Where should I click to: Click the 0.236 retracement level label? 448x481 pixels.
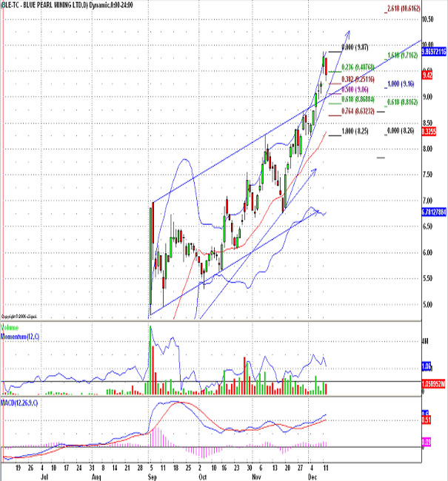tap(358, 67)
